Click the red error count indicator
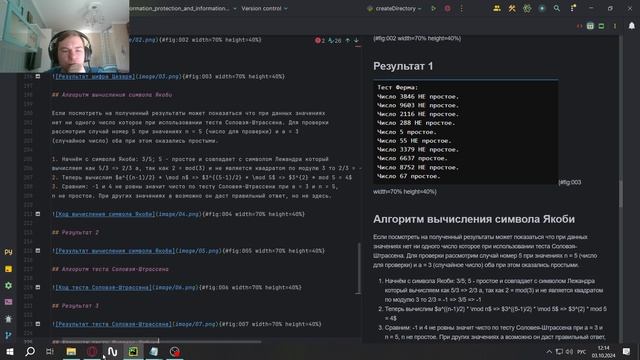The height and width of the screenshot is (360, 640). click(320, 40)
